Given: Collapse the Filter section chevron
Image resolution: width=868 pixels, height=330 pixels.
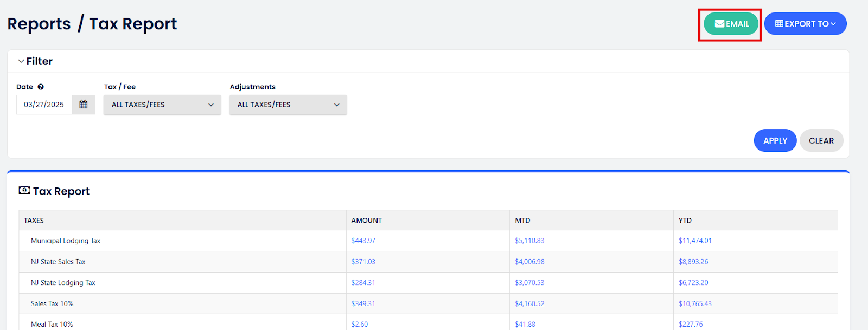Looking at the screenshot, I should tap(21, 61).
